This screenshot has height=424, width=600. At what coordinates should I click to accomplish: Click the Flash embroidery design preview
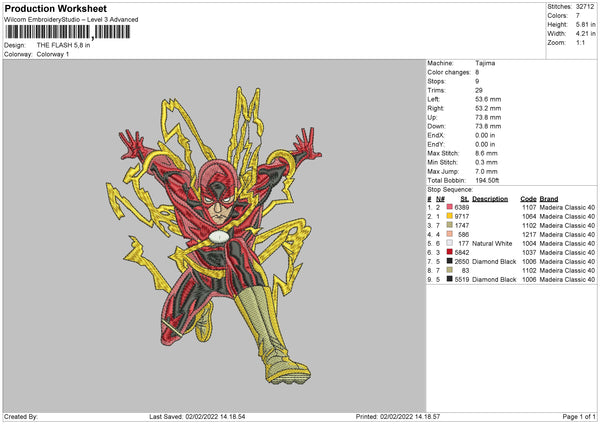click(215, 235)
